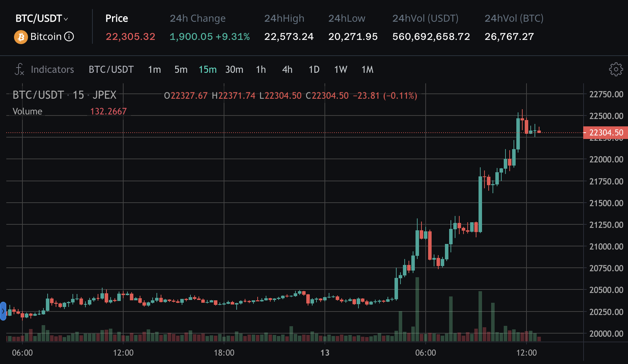Choose the 4h timeframe
The image size is (628, 364).
[x=287, y=70]
